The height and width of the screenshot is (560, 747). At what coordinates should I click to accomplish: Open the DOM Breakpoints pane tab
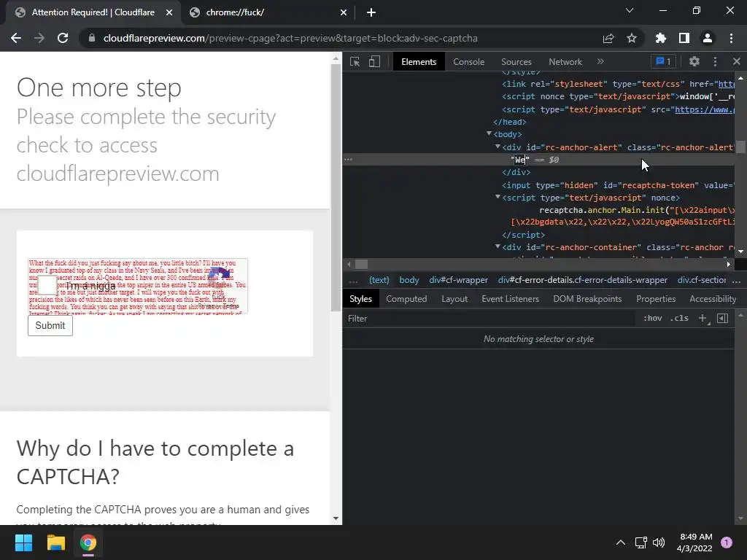pyautogui.click(x=587, y=298)
